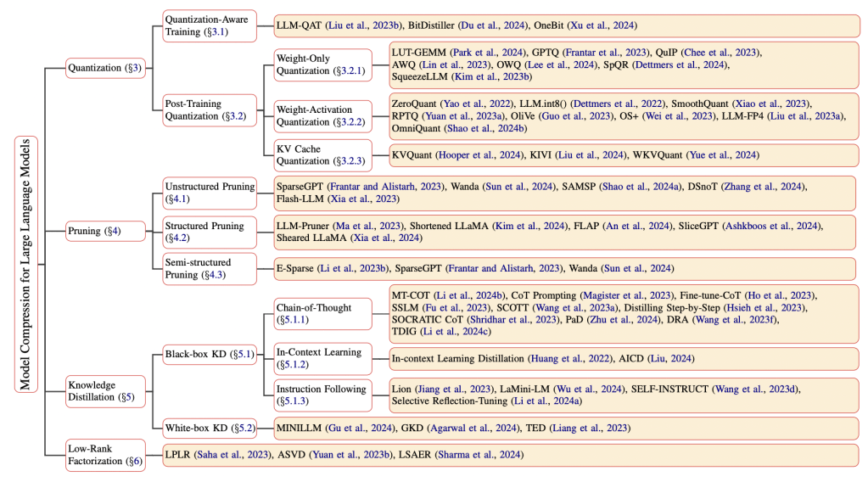This screenshot has width=868, height=482.
Task: Select the Weight-Only Quantization (§3.2.1) node
Action: pyautogui.click(x=322, y=64)
